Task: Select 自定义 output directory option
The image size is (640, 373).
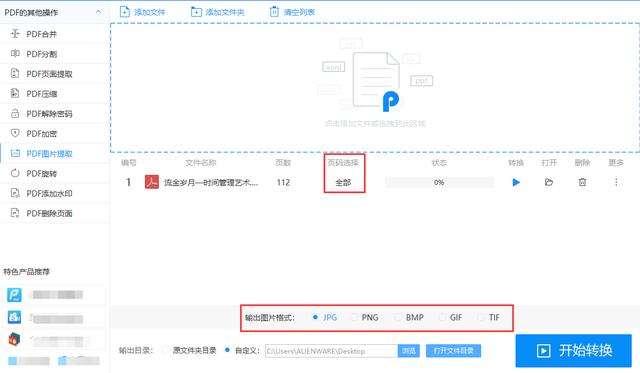Action: point(242,350)
